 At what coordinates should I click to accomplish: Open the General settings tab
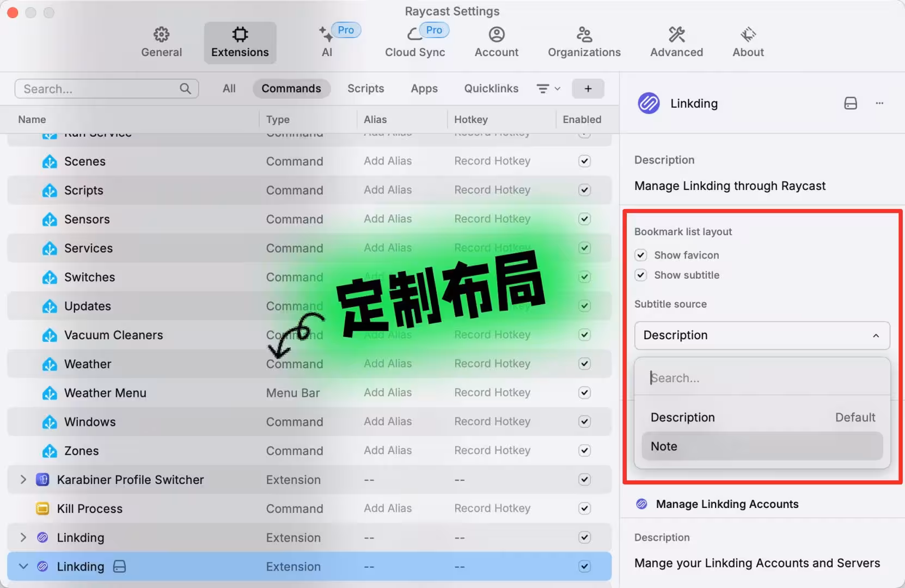(x=161, y=42)
